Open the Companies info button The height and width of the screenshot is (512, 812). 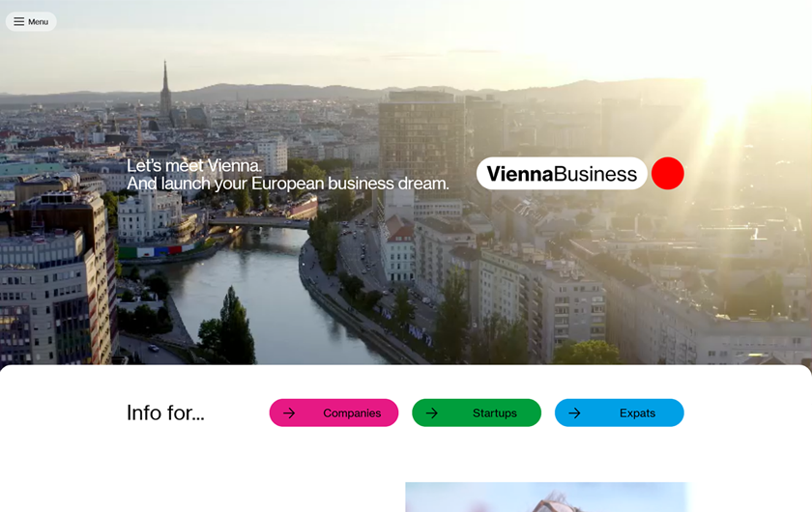(334, 412)
